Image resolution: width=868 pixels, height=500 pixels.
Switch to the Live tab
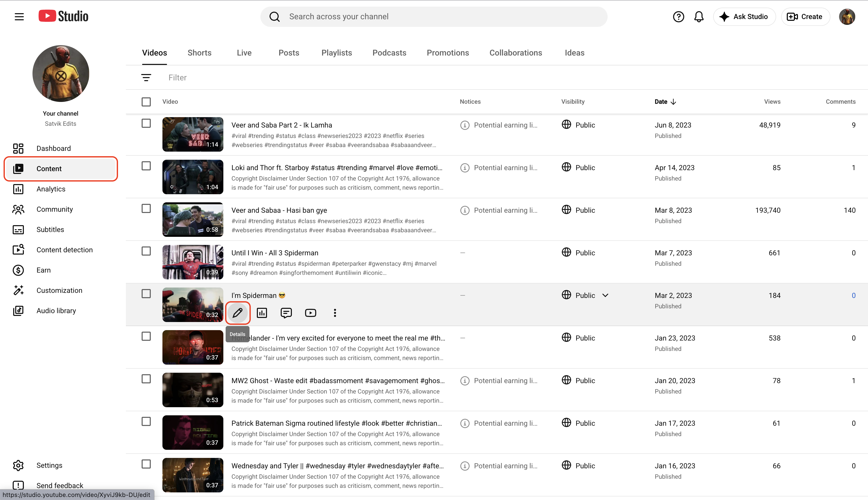(x=244, y=53)
